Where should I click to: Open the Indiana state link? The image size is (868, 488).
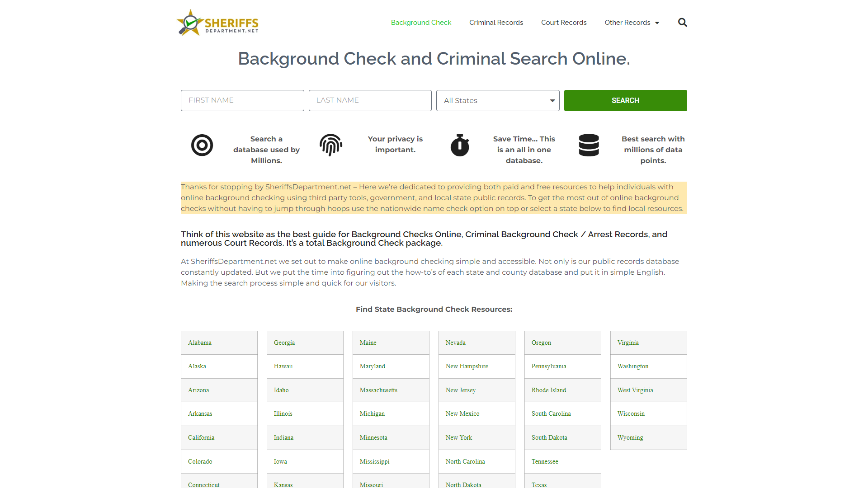[x=283, y=438]
